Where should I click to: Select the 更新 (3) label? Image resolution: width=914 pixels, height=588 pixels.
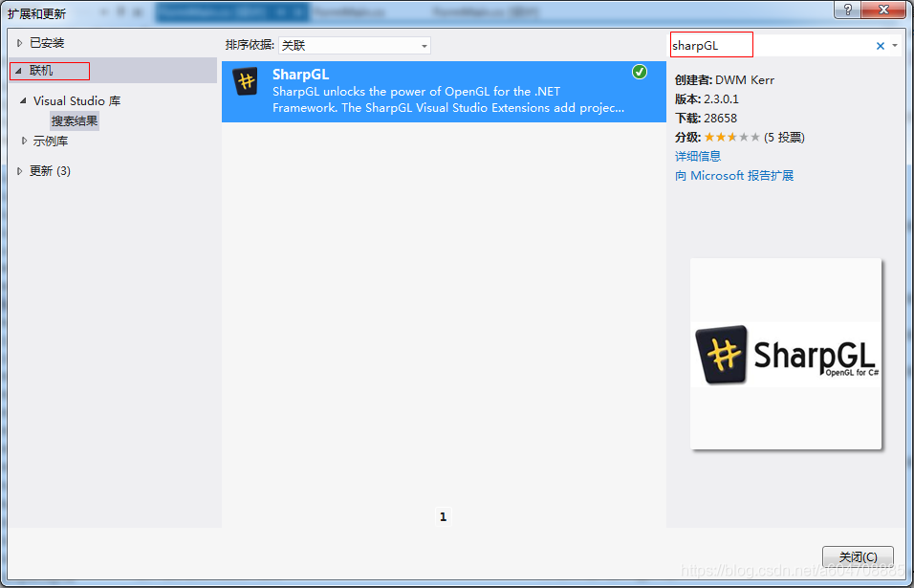click(50, 171)
